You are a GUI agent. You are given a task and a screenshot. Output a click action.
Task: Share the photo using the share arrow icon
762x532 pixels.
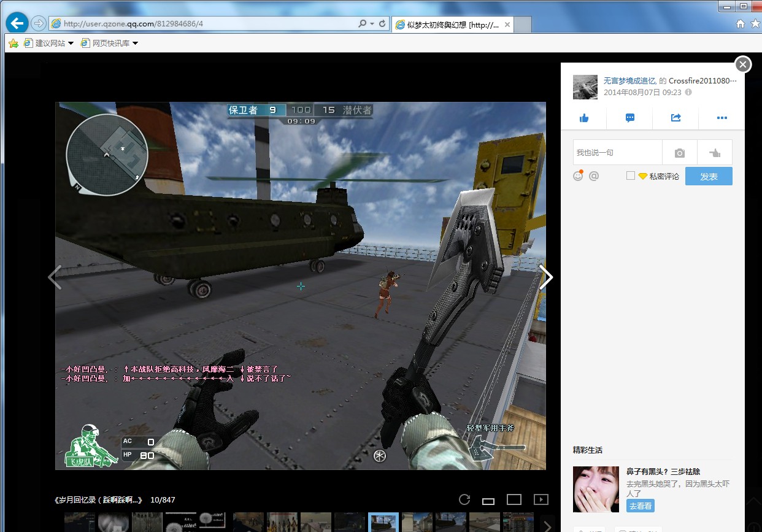pos(675,118)
